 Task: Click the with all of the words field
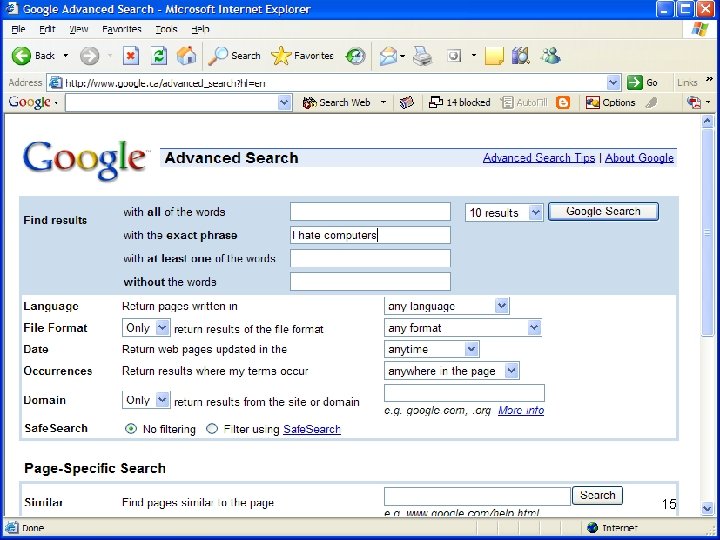click(370, 212)
